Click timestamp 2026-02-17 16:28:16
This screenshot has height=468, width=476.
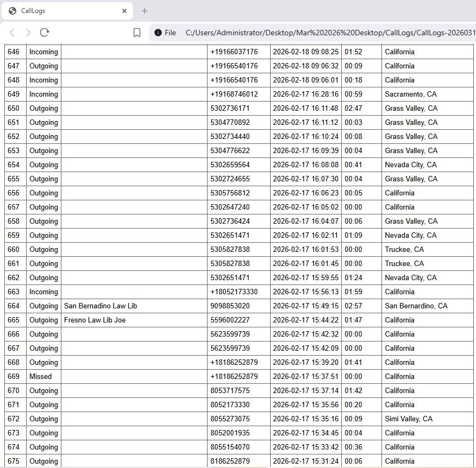click(306, 94)
